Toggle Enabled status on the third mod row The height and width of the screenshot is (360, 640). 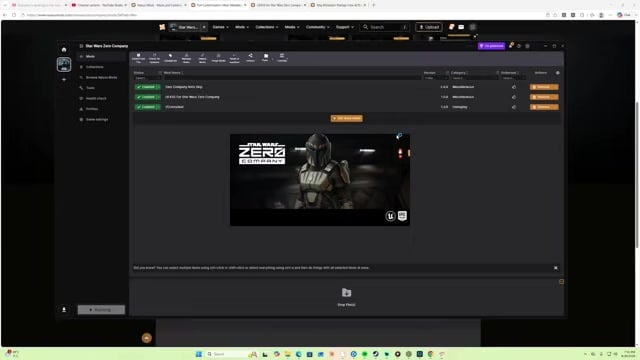coord(145,107)
